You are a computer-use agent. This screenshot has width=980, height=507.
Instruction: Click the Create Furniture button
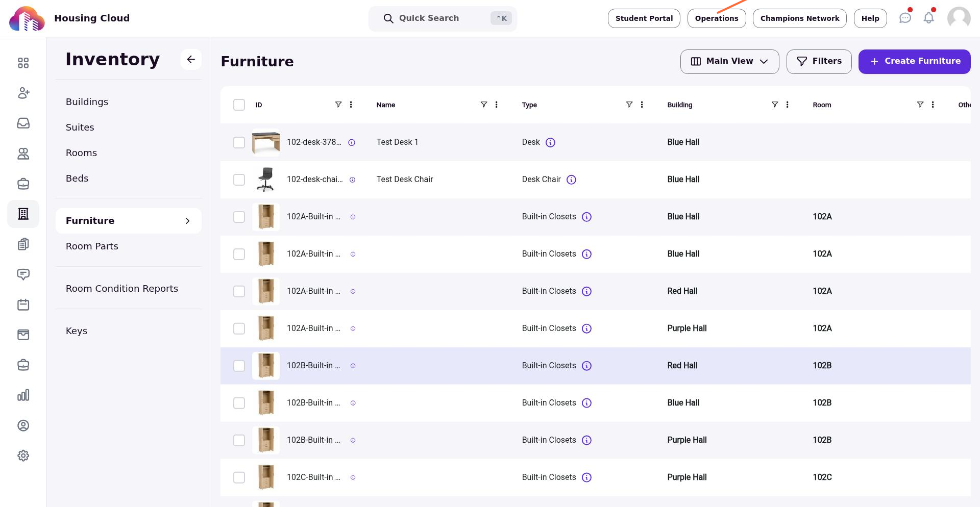tap(914, 62)
